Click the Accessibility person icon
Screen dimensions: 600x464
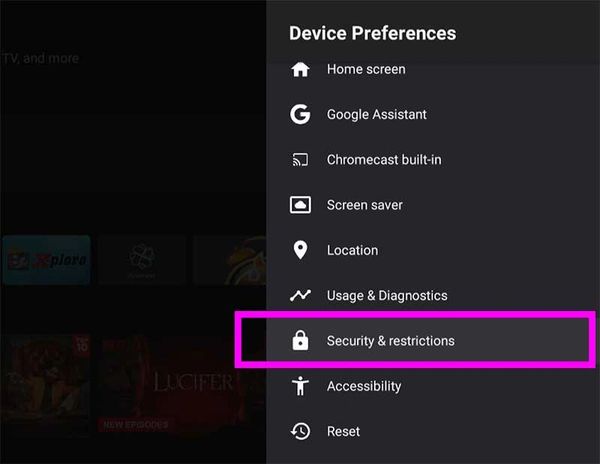300,386
